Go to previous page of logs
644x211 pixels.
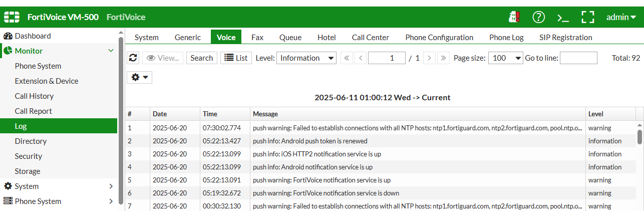tap(360, 58)
